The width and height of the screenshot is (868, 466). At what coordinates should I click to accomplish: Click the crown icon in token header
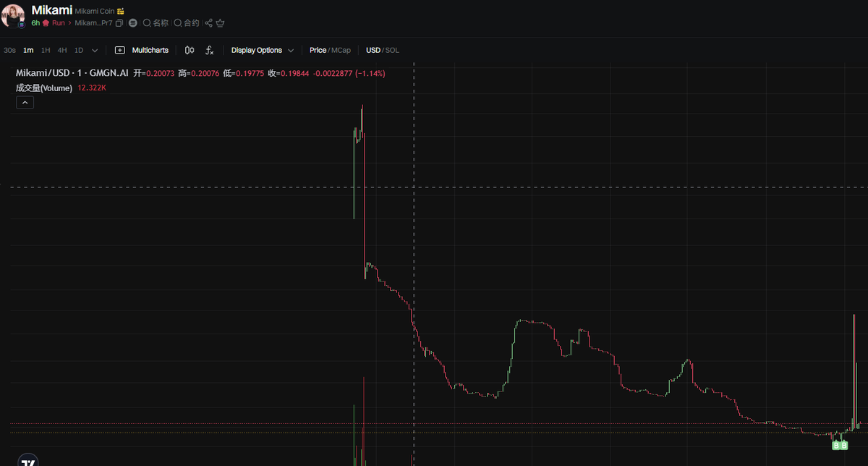221,23
